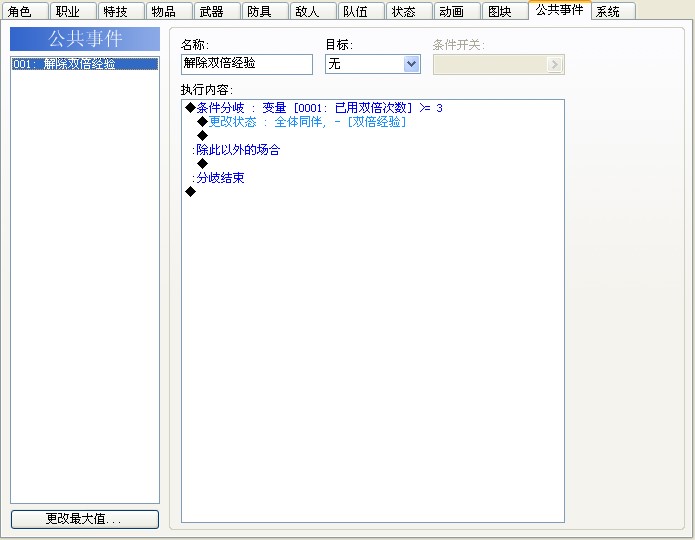The height and width of the screenshot is (540, 695).
Task: Open the 武器 tab
Action: [217, 11]
